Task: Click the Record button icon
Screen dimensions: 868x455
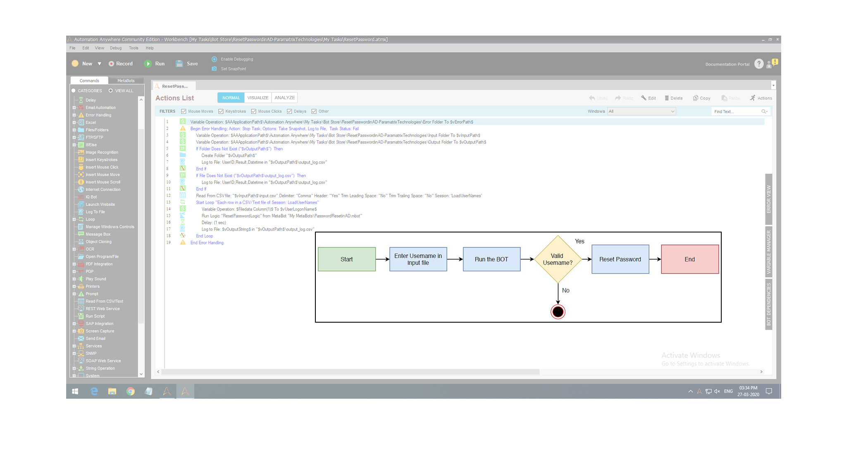Action: click(111, 64)
